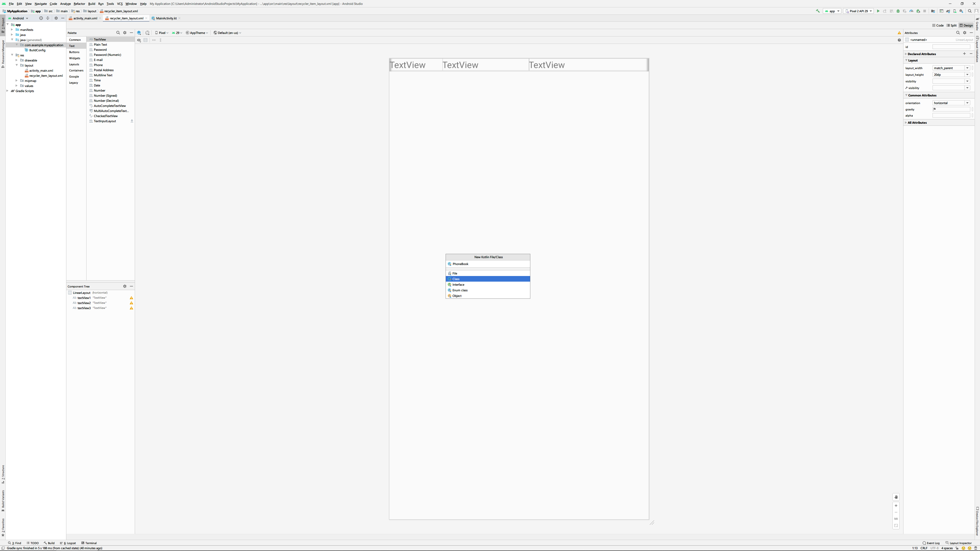Open the layout_width dropdown
The height and width of the screenshot is (551, 980).
[x=967, y=68]
